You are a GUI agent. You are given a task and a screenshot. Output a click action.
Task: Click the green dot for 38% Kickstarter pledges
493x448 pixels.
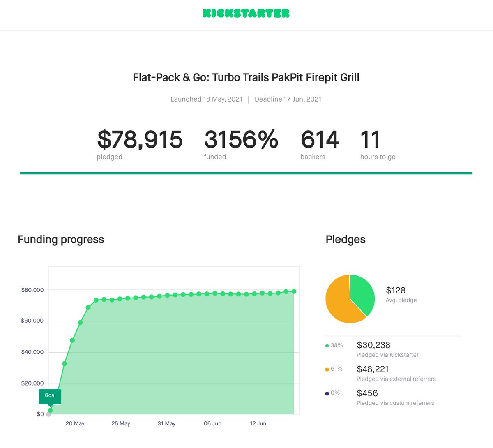point(327,346)
